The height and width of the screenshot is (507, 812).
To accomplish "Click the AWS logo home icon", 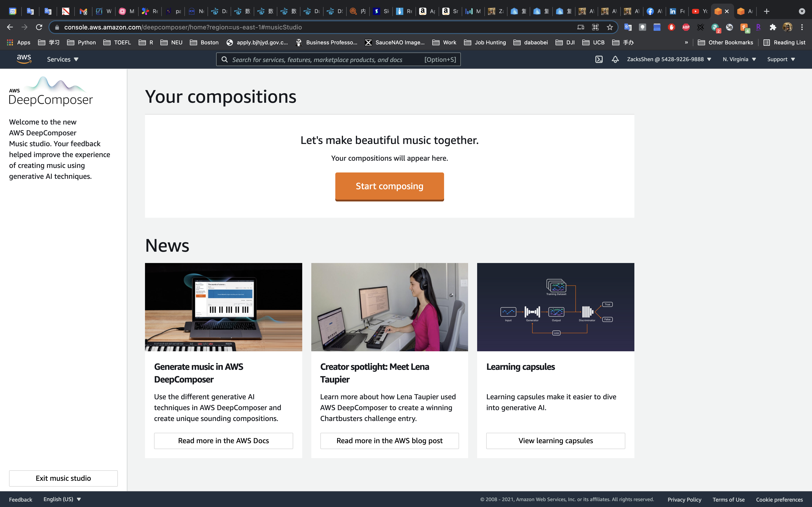I will (x=24, y=59).
